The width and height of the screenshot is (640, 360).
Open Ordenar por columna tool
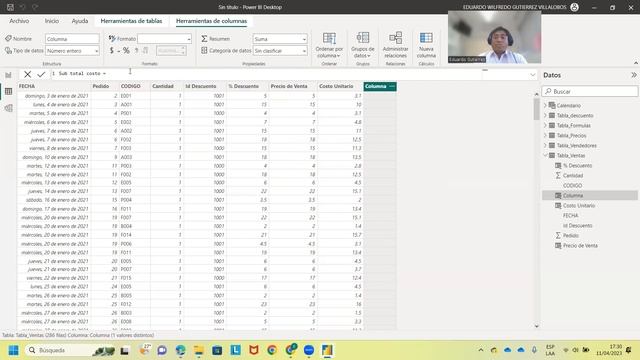pos(329,45)
